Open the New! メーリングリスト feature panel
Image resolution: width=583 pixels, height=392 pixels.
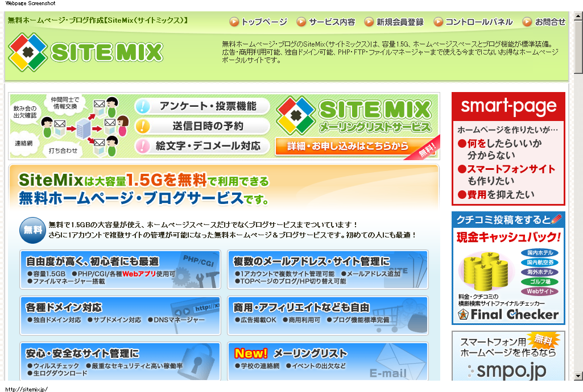[328, 361]
